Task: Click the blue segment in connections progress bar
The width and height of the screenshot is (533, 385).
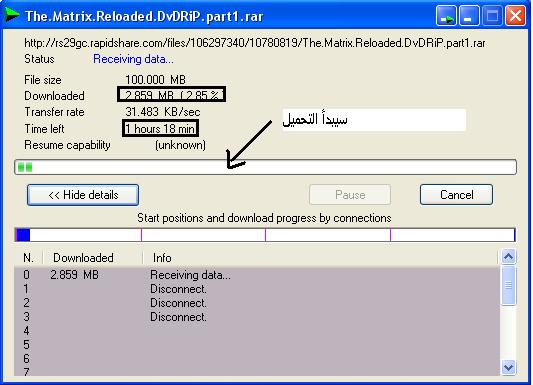Action: coord(23,235)
